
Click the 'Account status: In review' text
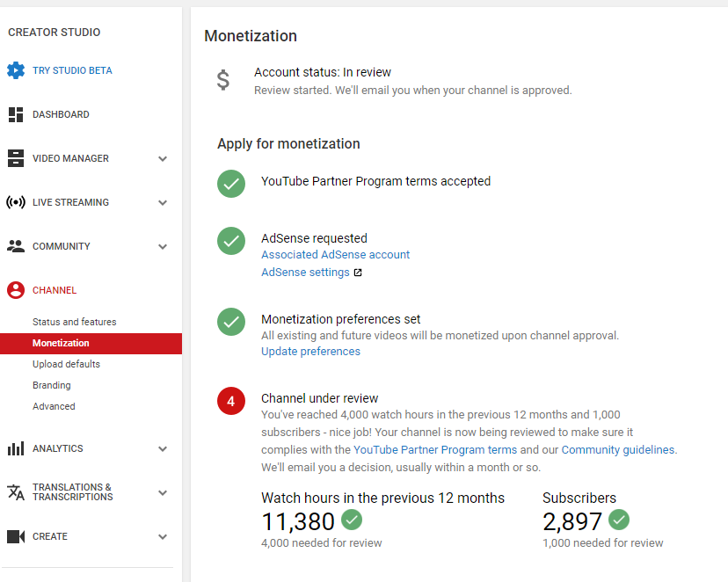pyautogui.click(x=322, y=72)
